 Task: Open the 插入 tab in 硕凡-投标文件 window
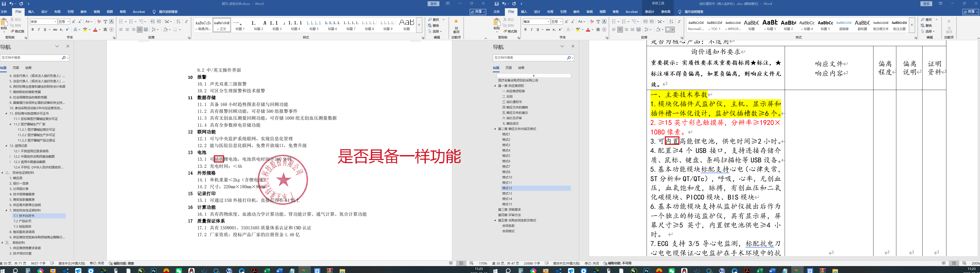pyautogui.click(x=31, y=12)
